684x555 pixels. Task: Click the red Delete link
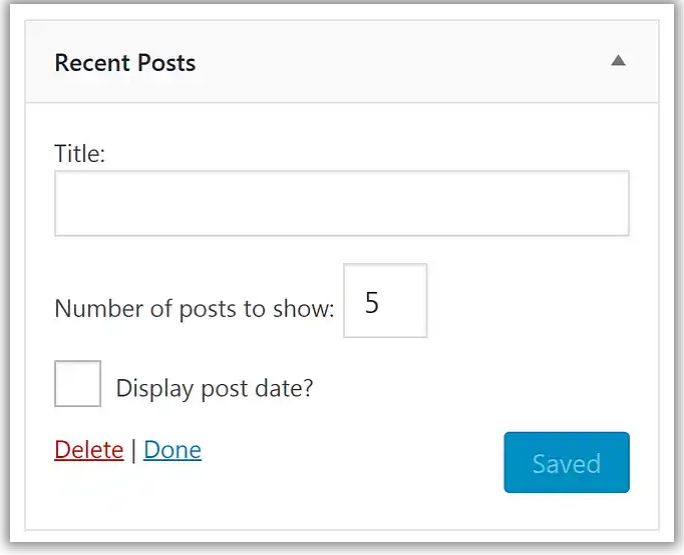coord(89,450)
